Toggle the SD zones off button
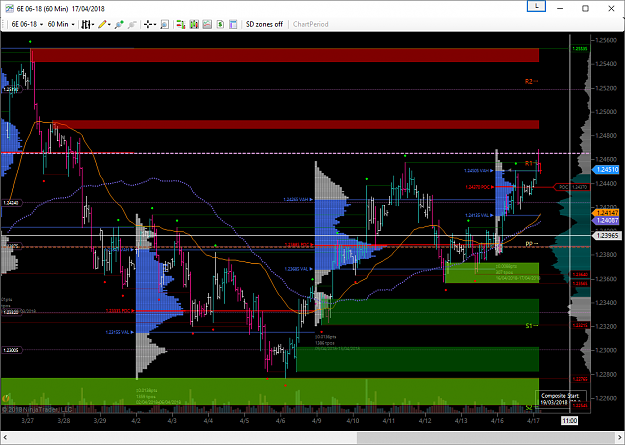 click(x=264, y=24)
